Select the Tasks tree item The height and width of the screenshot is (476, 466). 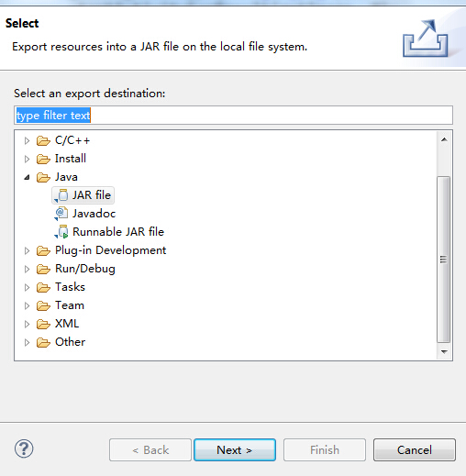pyautogui.click(x=70, y=287)
